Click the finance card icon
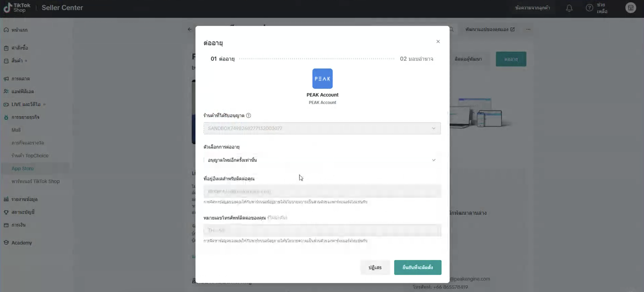Viewport: 644px width, 292px height. coord(6,225)
